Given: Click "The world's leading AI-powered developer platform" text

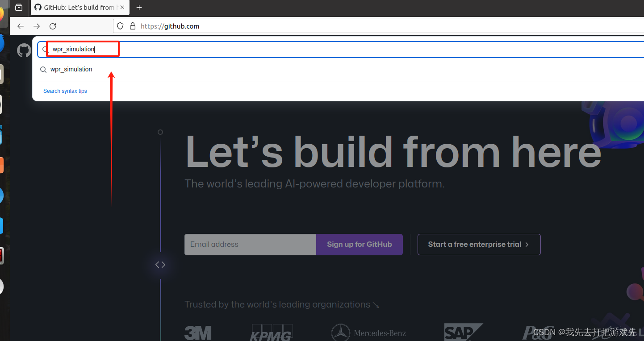Looking at the screenshot, I should [x=314, y=184].
